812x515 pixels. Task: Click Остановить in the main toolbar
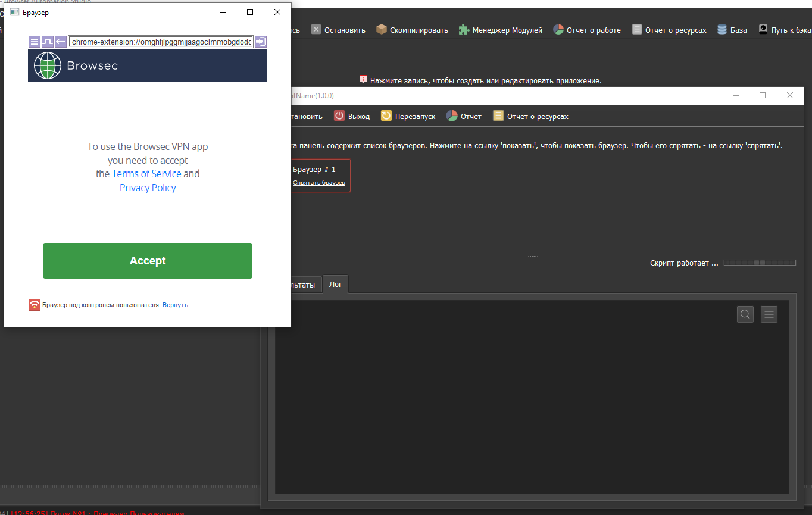tap(338, 30)
